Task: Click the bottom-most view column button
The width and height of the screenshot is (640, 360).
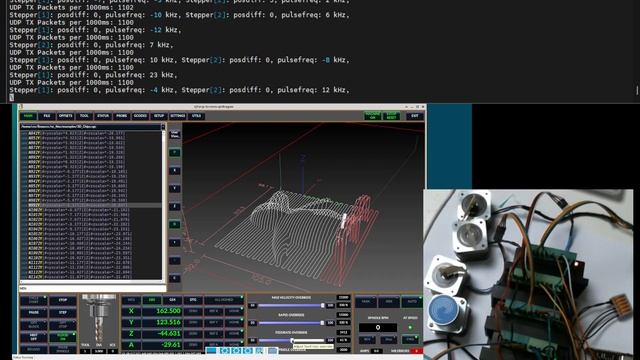Action: click(175, 278)
